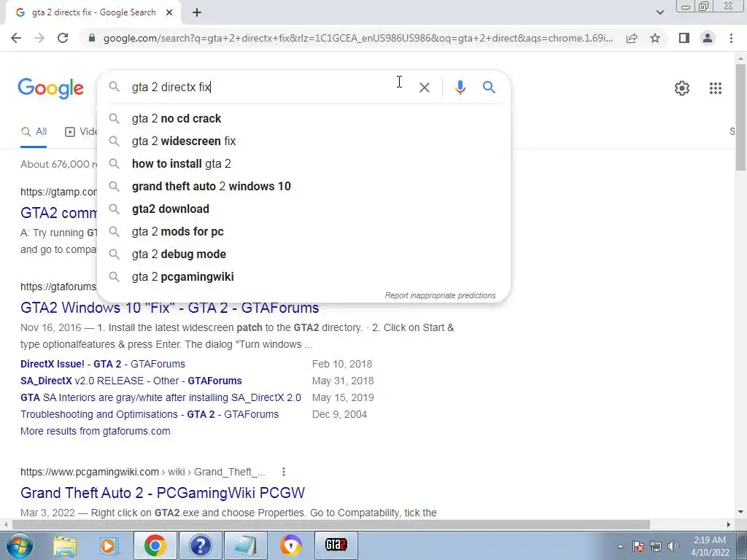This screenshot has width=747, height=560.
Task: Open the notepad taskbar icon
Action: 245,545
